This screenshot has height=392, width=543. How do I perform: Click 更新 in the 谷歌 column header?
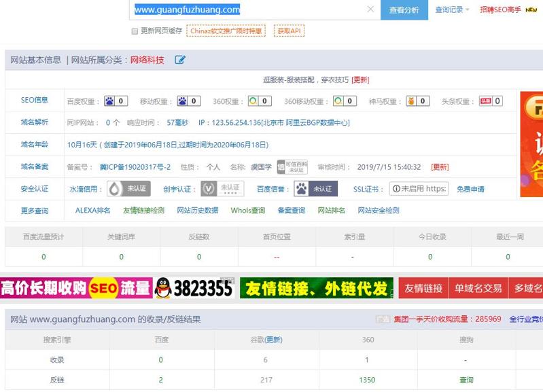pos(273,340)
